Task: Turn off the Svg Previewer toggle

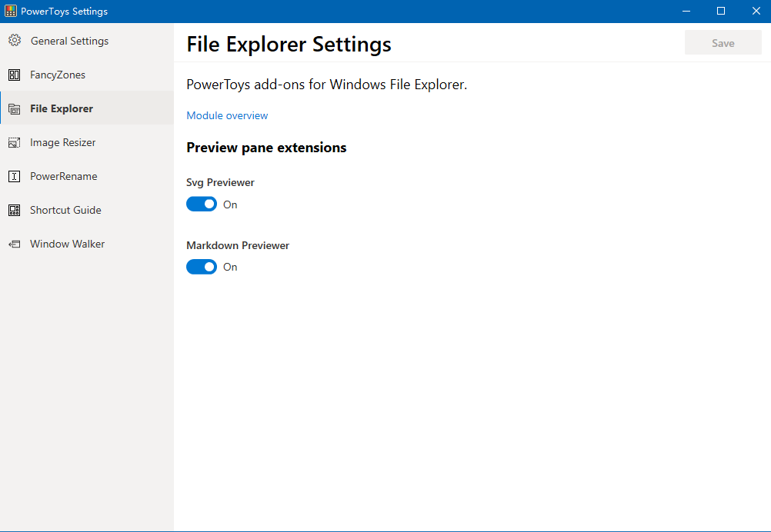Action: click(202, 204)
